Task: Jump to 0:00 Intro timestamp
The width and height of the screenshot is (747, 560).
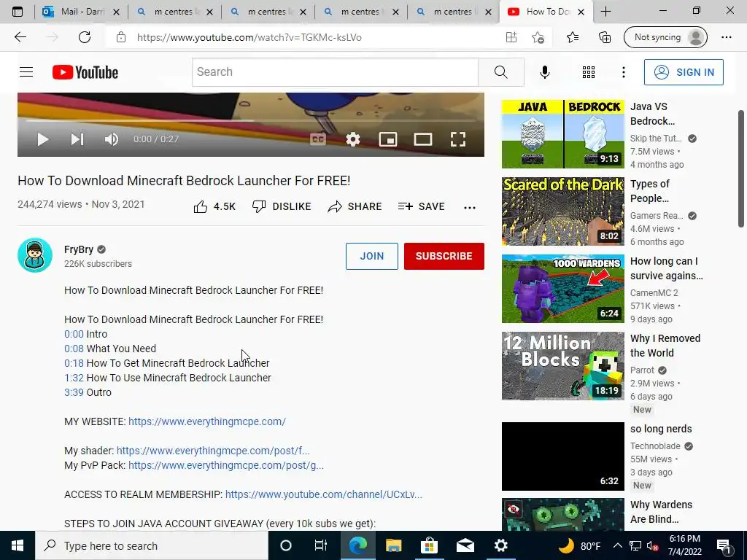Action: [x=74, y=334]
